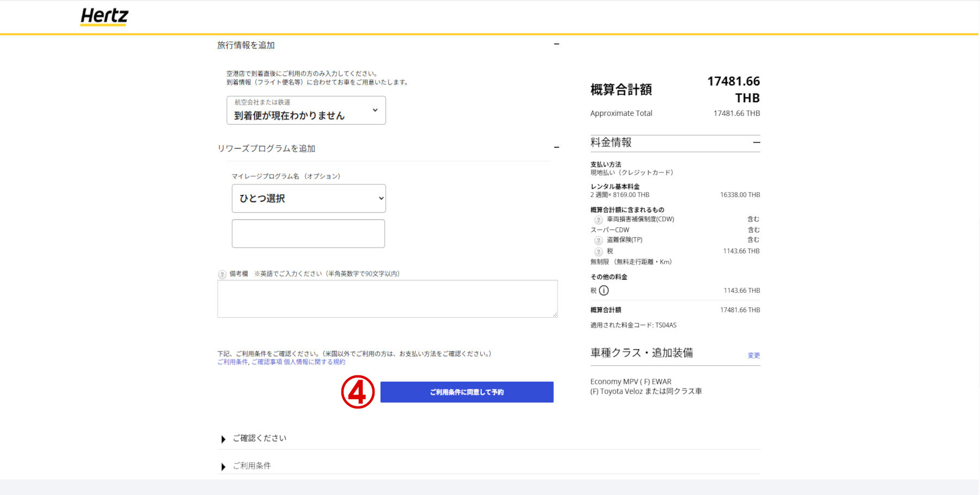Click the help icon next to 備考欄 label
This screenshot has height=495, width=980.
tap(222, 274)
